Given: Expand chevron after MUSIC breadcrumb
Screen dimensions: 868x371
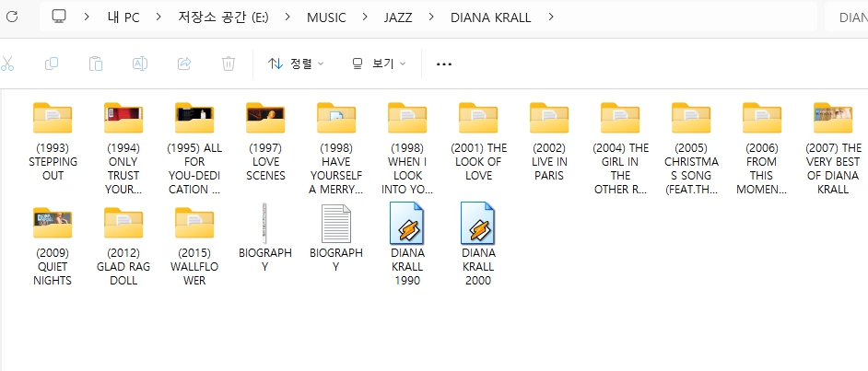Looking at the screenshot, I should click(x=365, y=17).
